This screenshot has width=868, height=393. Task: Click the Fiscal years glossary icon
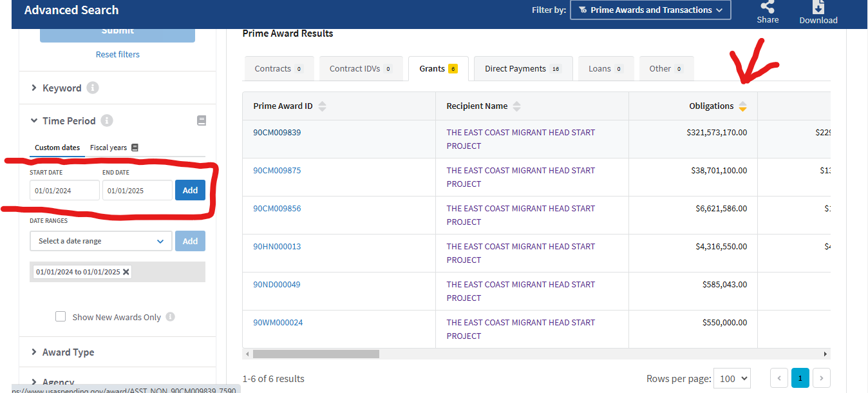click(x=135, y=148)
